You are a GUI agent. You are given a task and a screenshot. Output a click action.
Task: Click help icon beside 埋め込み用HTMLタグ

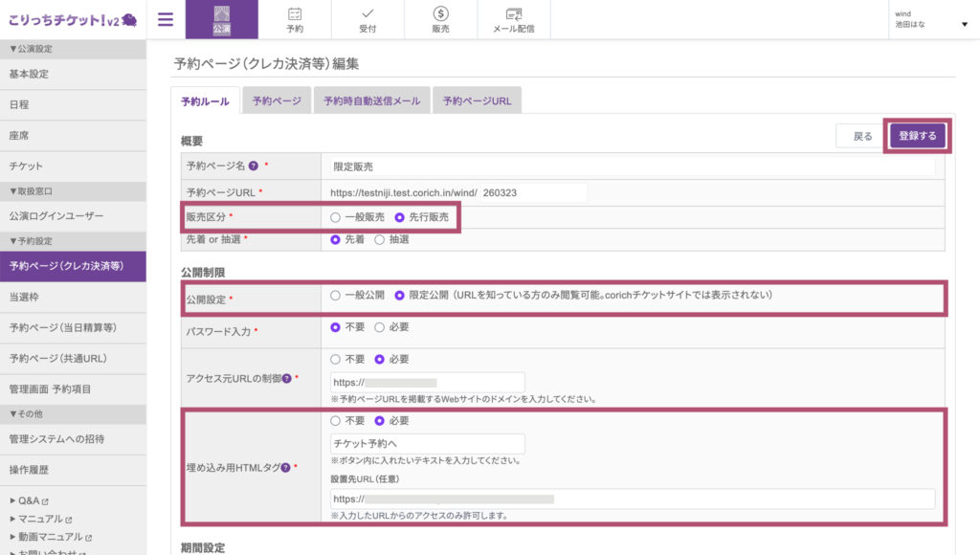pyautogui.click(x=286, y=467)
